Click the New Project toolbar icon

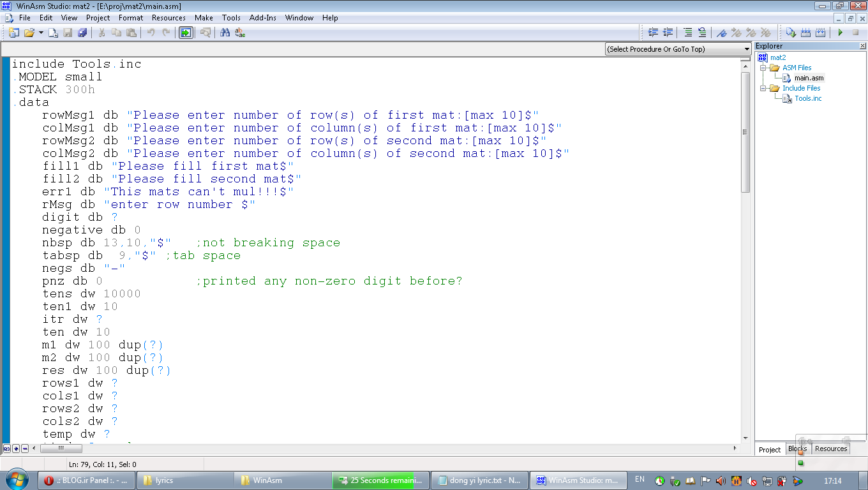pos(13,33)
